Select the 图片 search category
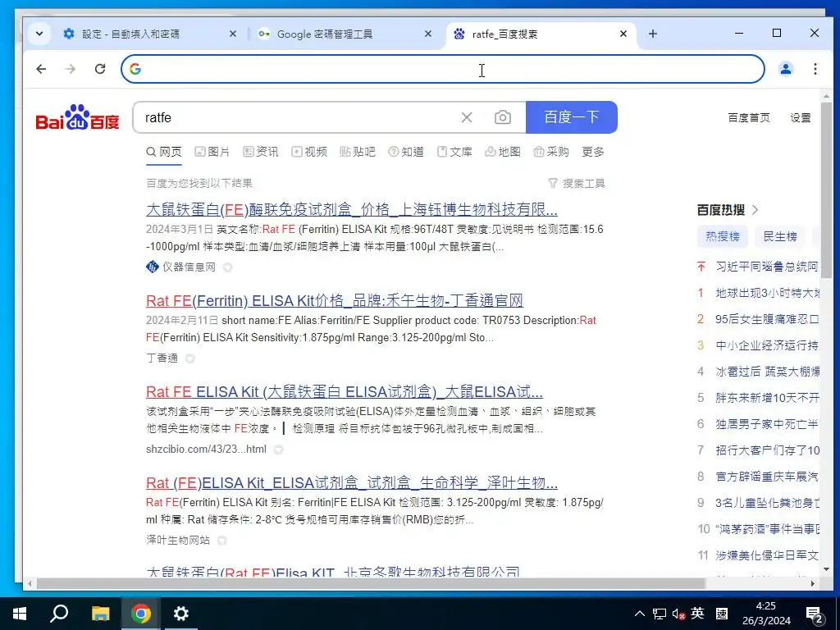This screenshot has height=630, width=840. coord(212,152)
